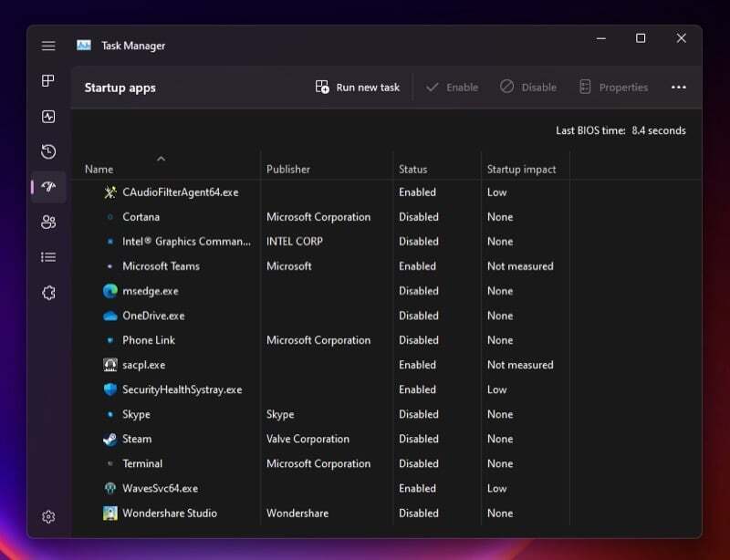730x560 pixels.
Task: Click the Enabled status of Microsoft Teams
Action: click(x=417, y=266)
